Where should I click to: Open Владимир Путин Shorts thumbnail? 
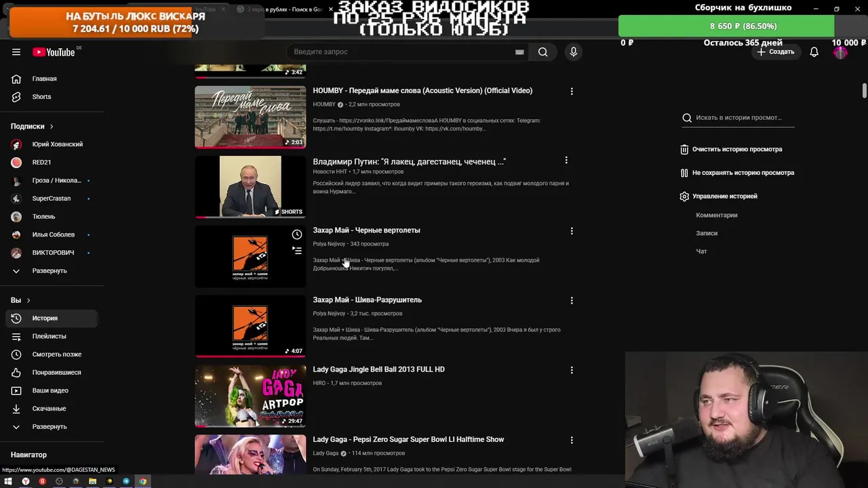tap(250, 187)
